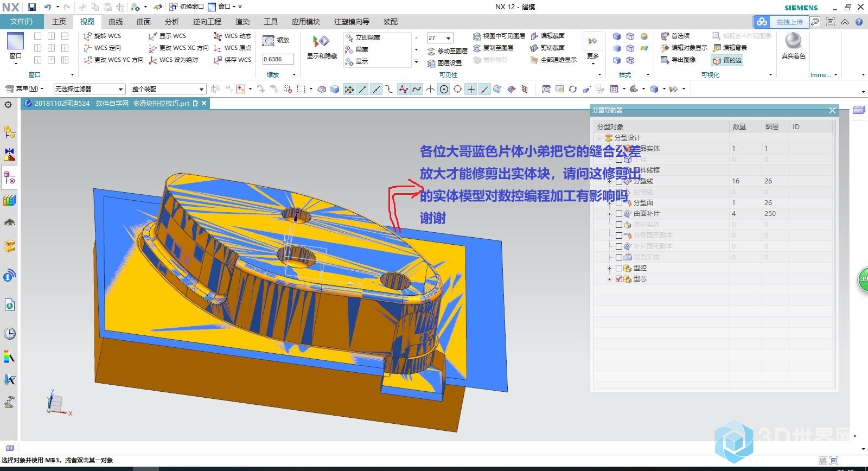The image size is (868, 471).
Task: Click 显示 WCS command
Action: (x=168, y=36)
